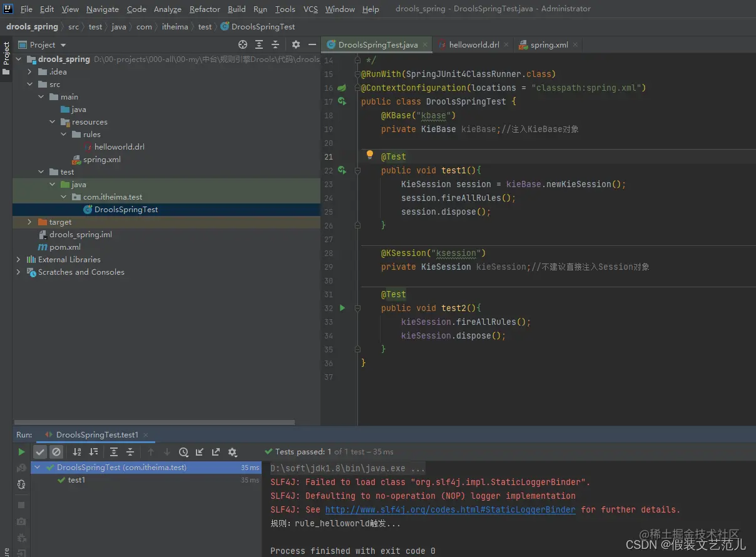This screenshot has width=756, height=557.
Task: Open test runner settings gear
Action: 232,452
